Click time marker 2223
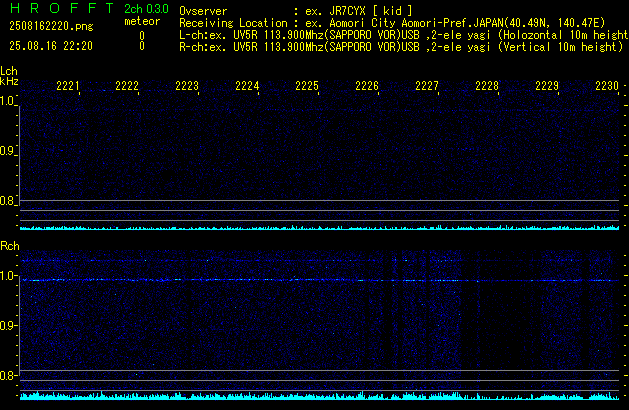This screenshot has height=410, width=629. (x=187, y=86)
